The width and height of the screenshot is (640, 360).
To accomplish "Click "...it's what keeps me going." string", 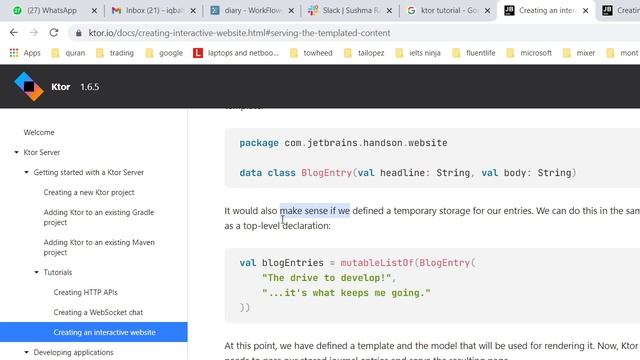I will tap(346, 293).
